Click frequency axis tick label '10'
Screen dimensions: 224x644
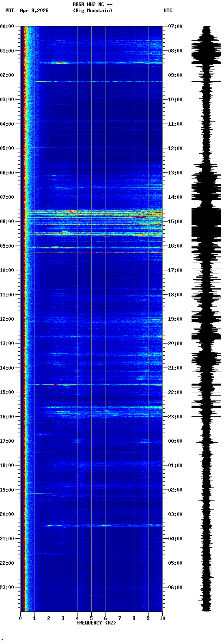click(x=162, y=618)
